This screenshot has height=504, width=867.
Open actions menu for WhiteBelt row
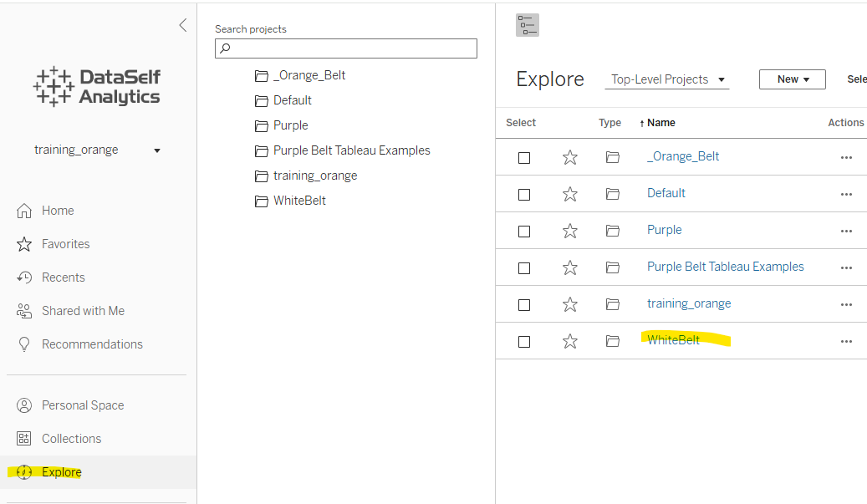pos(846,342)
